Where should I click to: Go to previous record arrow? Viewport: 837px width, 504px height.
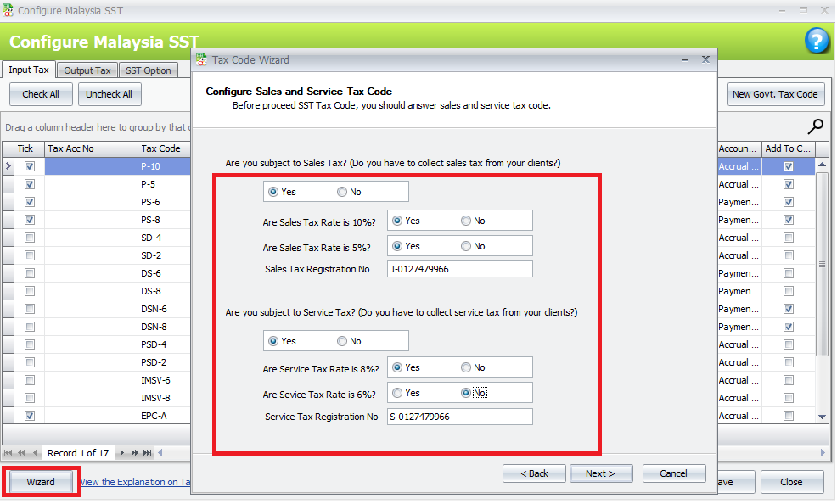point(35,453)
